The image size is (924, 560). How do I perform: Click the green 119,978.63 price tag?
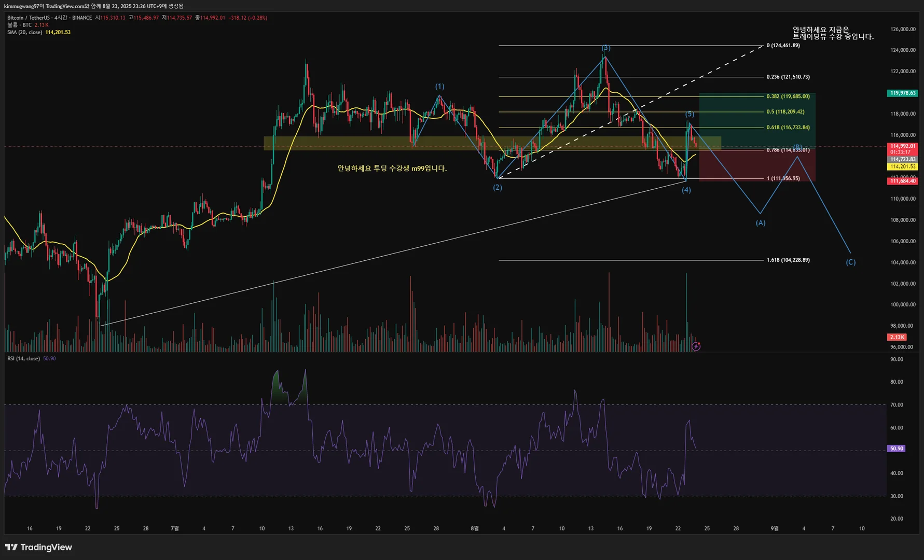point(903,93)
